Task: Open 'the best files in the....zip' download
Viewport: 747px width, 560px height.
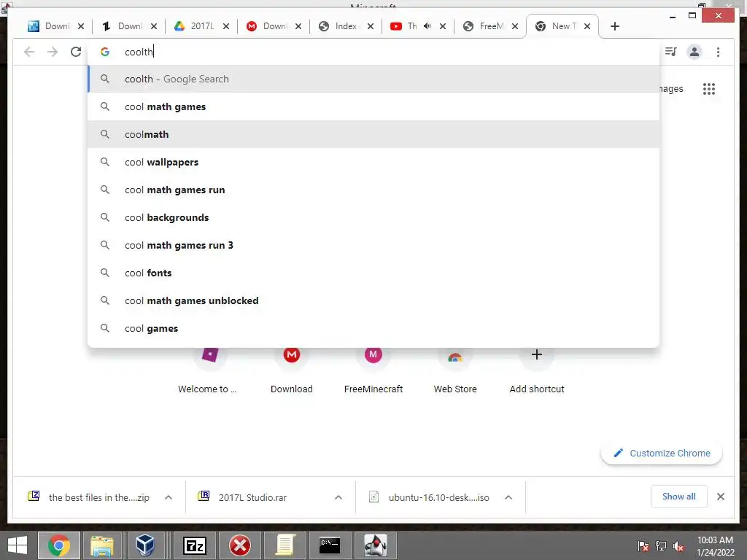Action: 89,497
